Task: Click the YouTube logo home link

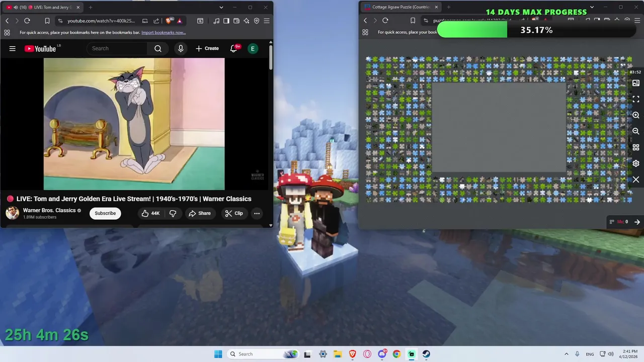Action: click(40, 48)
